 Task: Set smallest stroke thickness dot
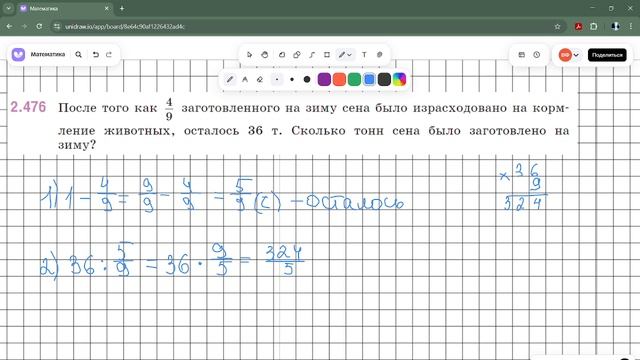tap(277, 80)
